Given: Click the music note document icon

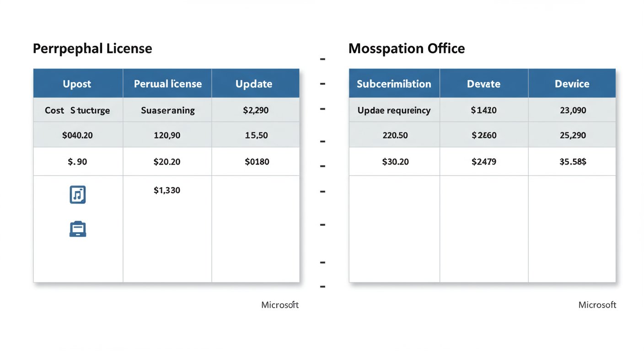Looking at the screenshot, I should click(78, 195).
